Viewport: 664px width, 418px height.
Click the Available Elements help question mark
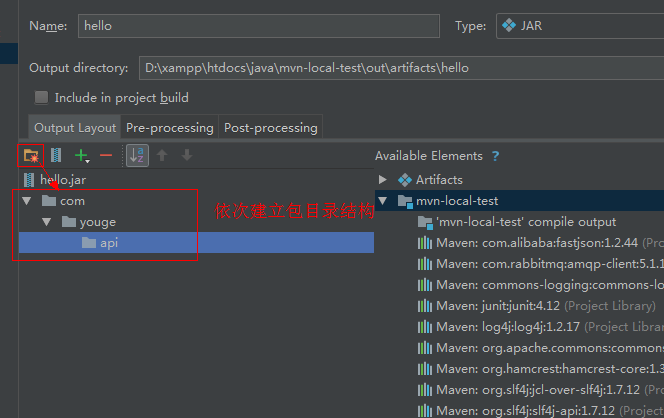(496, 156)
